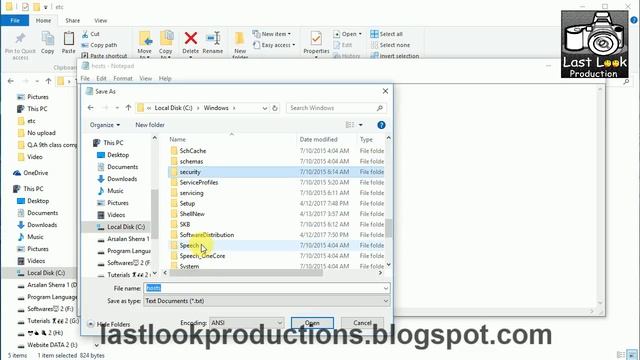The width and height of the screenshot is (640, 360).
Task: Open the Explorer File tab
Action: pos(15,20)
